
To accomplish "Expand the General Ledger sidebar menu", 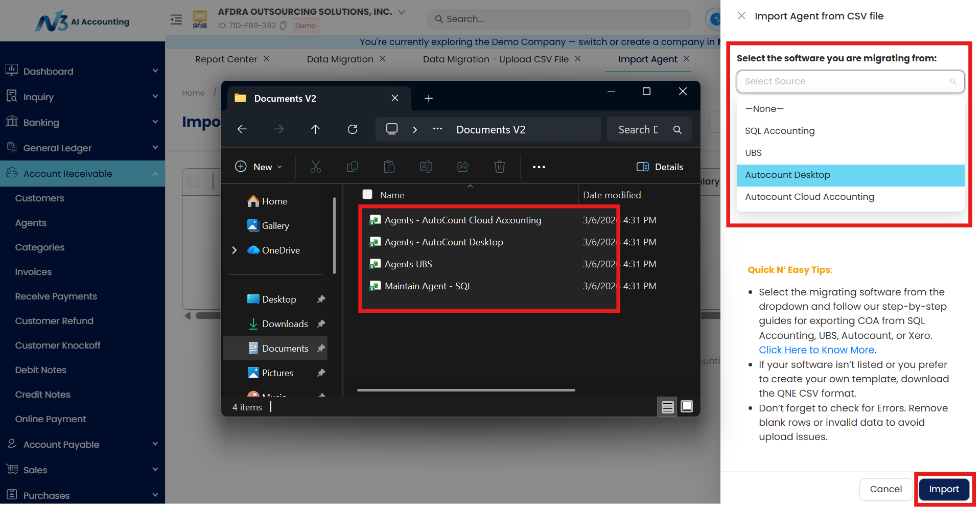I will 155,148.
